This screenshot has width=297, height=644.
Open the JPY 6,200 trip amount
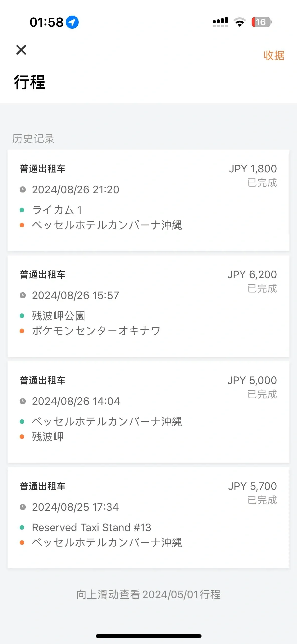pos(252,275)
